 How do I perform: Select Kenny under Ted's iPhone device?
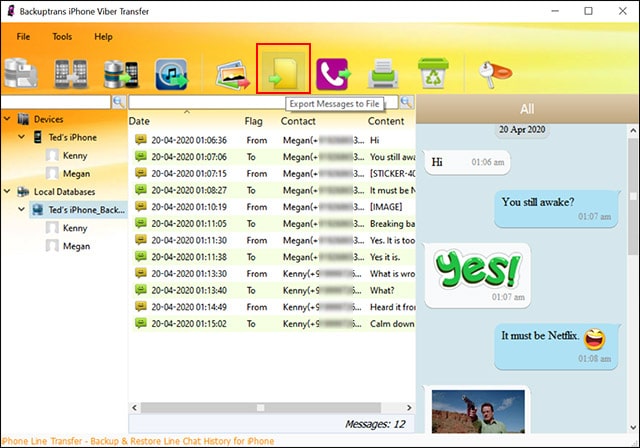pos(75,156)
